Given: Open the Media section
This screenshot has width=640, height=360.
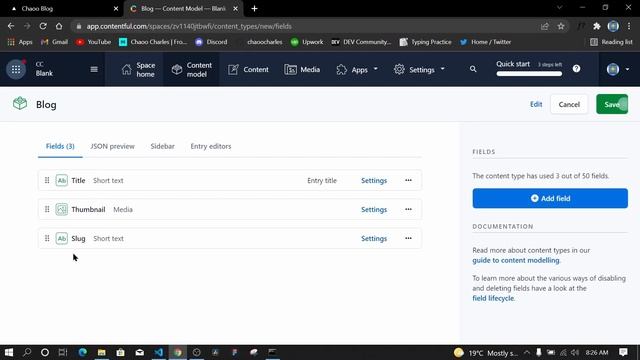Looking at the screenshot, I should tap(302, 70).
